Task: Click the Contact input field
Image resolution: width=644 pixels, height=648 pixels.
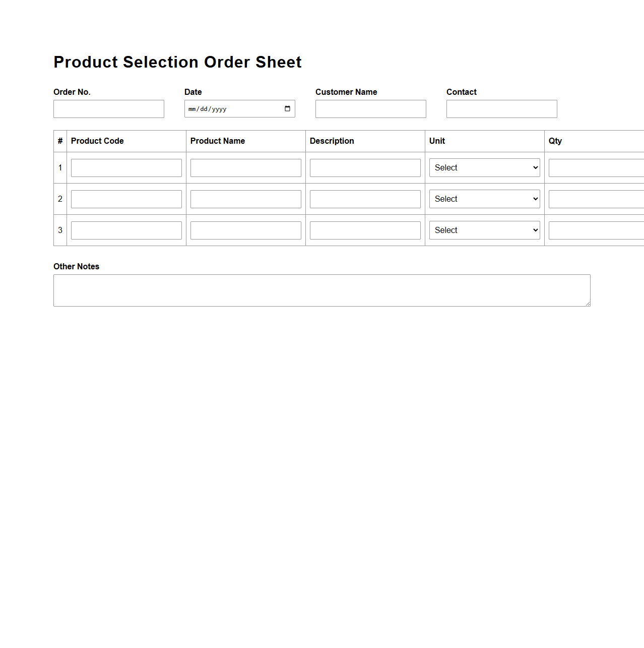Action: pyautogui.click(x=501, y=108)
